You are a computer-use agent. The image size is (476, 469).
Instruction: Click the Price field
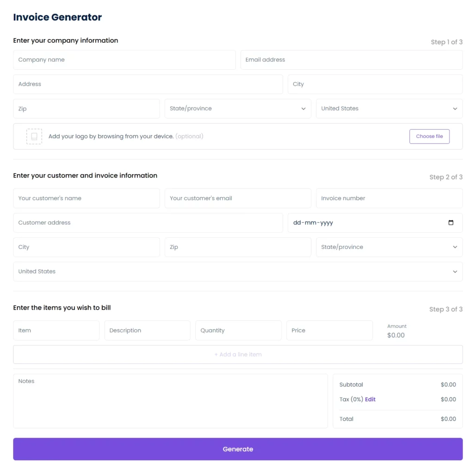pyautogui.click(x=329, y=330)
